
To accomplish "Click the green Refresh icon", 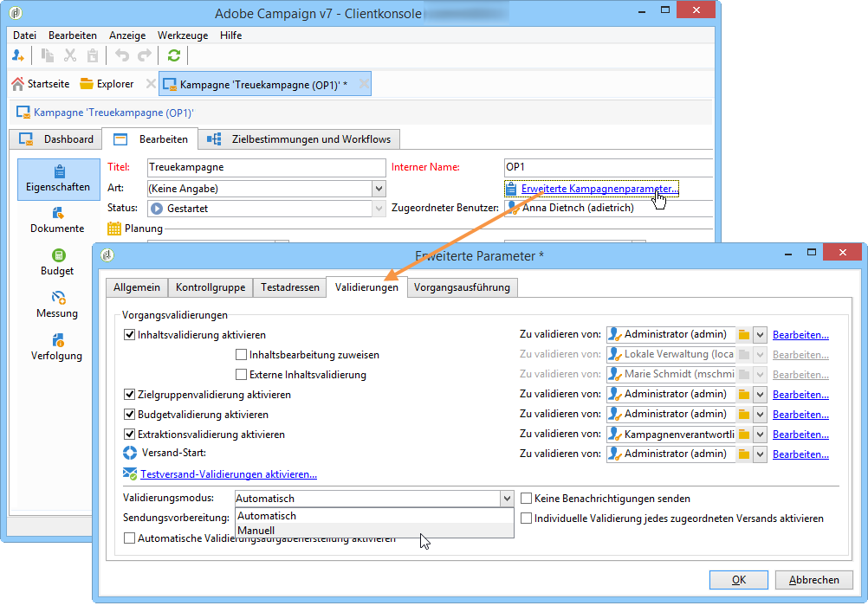I will [x=174, y=55].
